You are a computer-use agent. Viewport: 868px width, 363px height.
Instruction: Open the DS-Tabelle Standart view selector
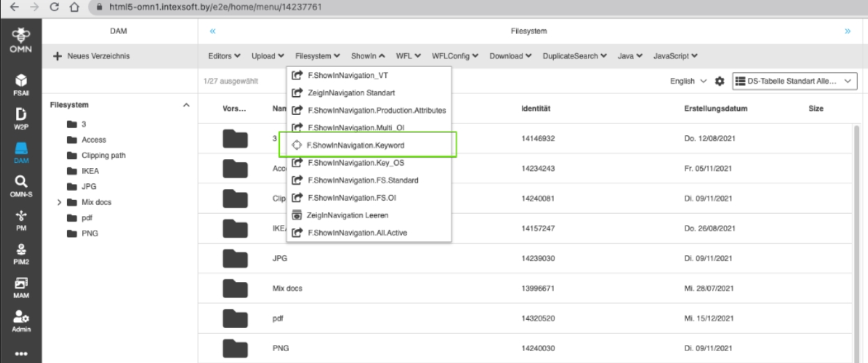794,82
